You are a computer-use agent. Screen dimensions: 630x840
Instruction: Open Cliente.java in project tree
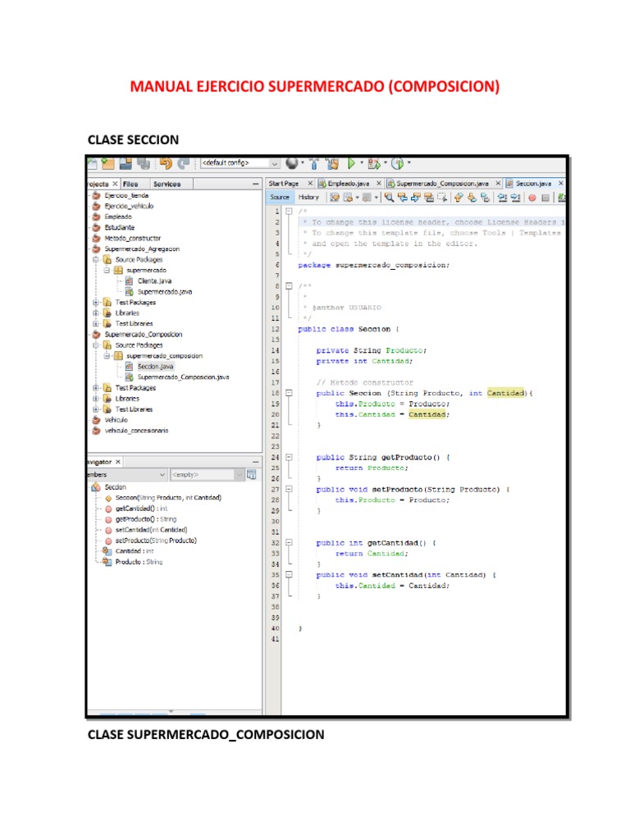coord(154,281)
